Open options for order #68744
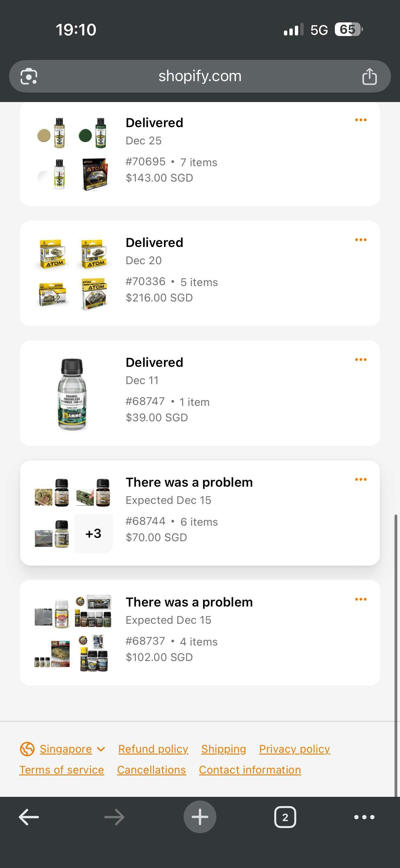 [x=361, y=479]
